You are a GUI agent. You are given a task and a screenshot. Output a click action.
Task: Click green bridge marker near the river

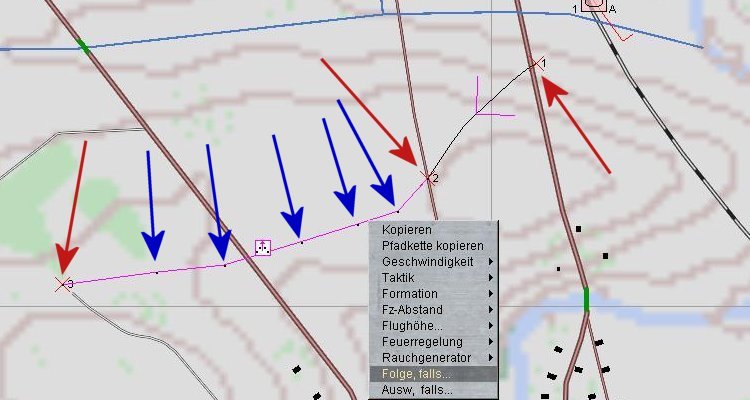point(586,299)
